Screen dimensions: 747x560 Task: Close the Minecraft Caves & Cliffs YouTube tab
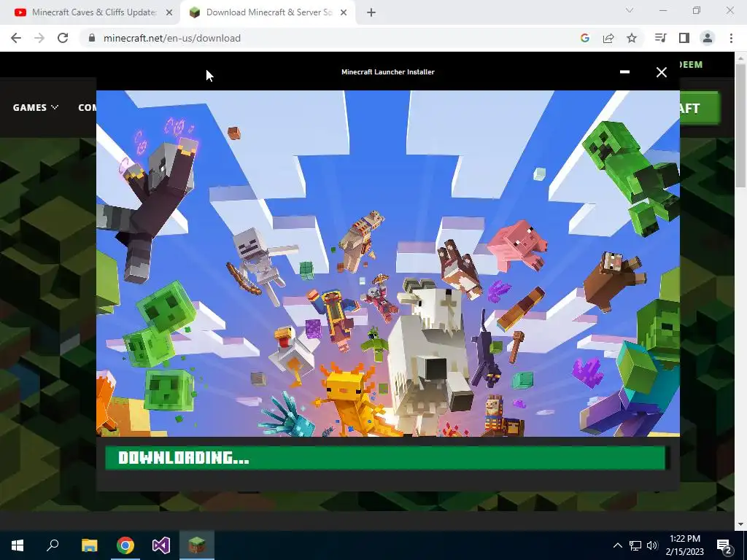coord(169,12)
